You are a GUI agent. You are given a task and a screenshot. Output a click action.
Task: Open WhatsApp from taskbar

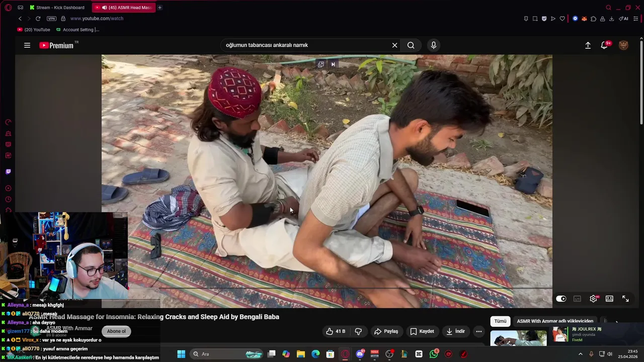click(434, 354)
